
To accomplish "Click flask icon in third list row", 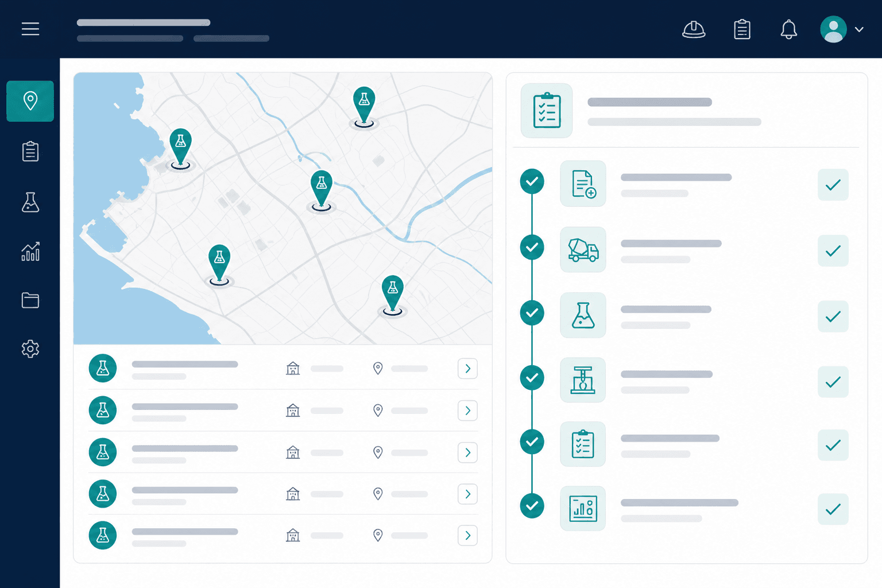I will click(x=103, y=452).
